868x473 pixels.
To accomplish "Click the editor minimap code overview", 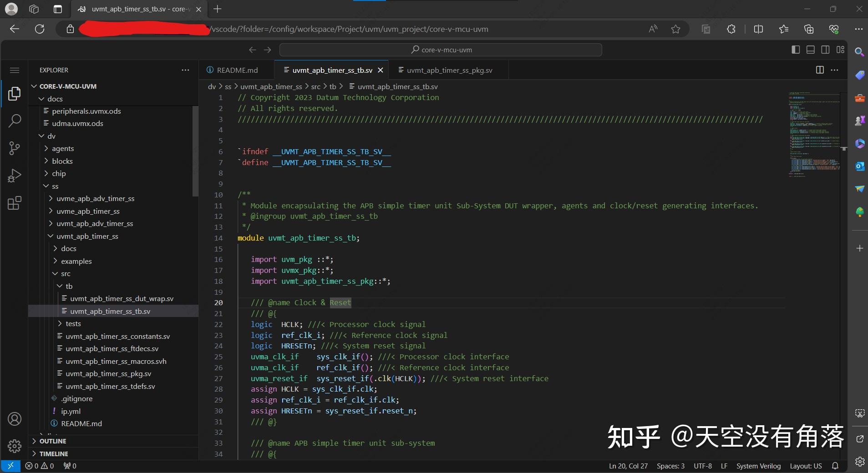I will click(x=814, y=134).
